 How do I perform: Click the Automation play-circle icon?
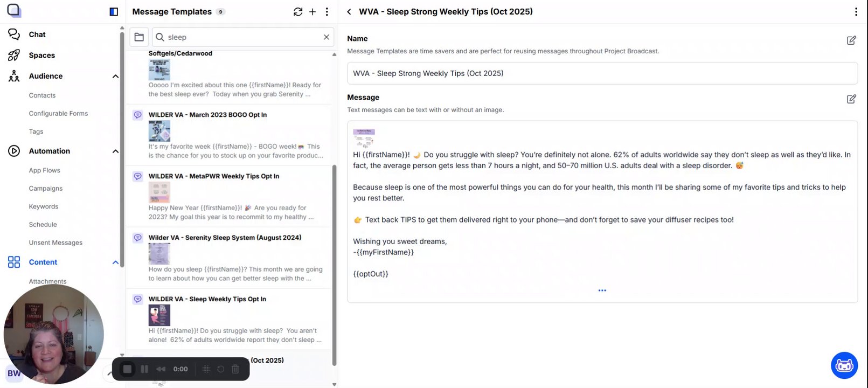(14, 151)
